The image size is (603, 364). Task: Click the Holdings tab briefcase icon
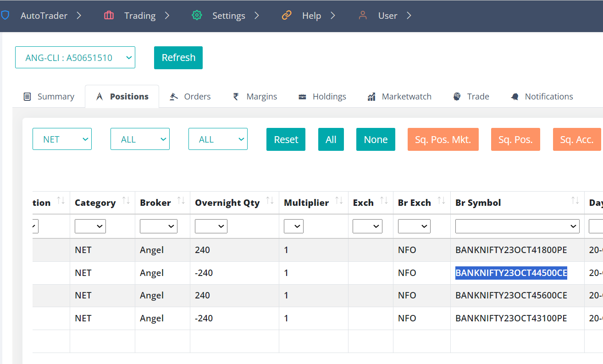pos(302,97)
